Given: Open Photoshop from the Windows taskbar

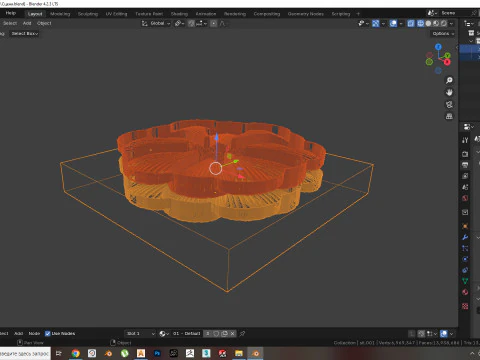Looking at the screenshot, I should (157, 353).
